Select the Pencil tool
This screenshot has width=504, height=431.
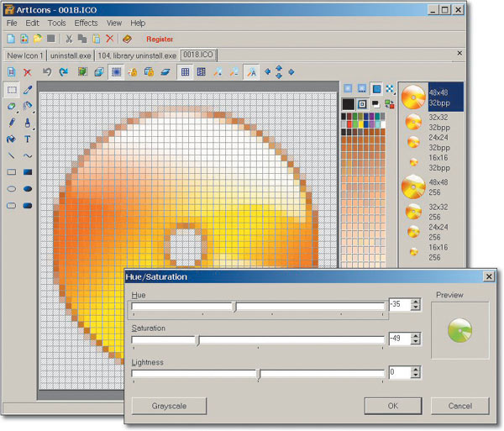coord(12,123)
